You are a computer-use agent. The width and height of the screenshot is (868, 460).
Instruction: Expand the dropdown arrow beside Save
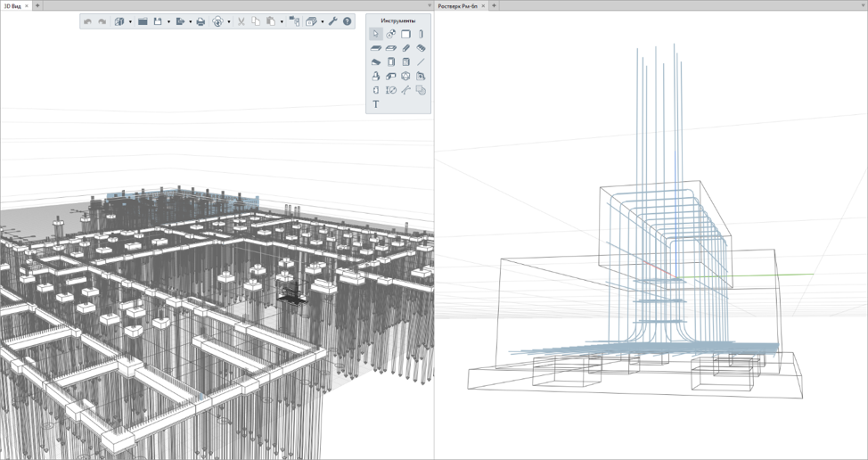pyautogui.click(x=168, y=21)
